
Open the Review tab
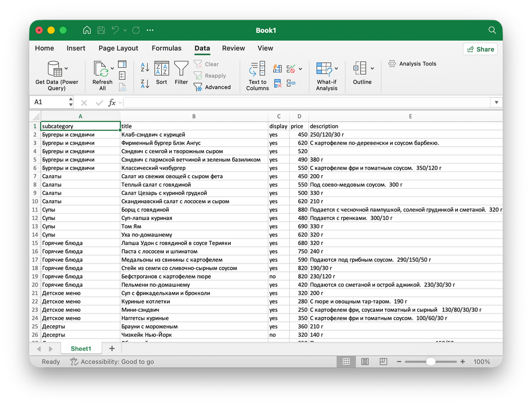point(233,48)
